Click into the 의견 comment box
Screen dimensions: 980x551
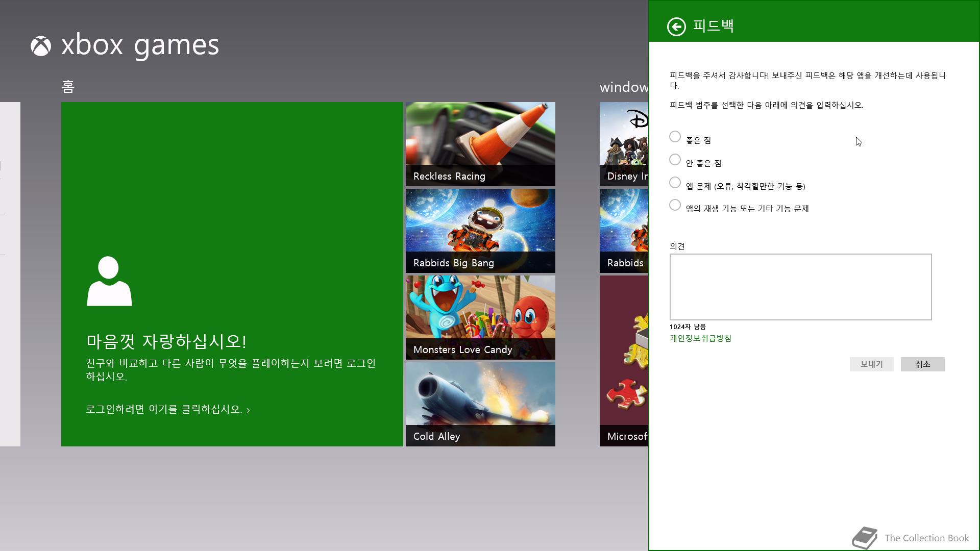coord(800,287)
